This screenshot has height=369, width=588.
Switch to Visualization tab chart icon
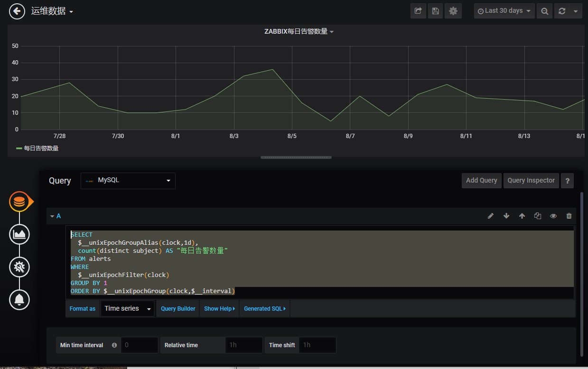pos(19,234)
